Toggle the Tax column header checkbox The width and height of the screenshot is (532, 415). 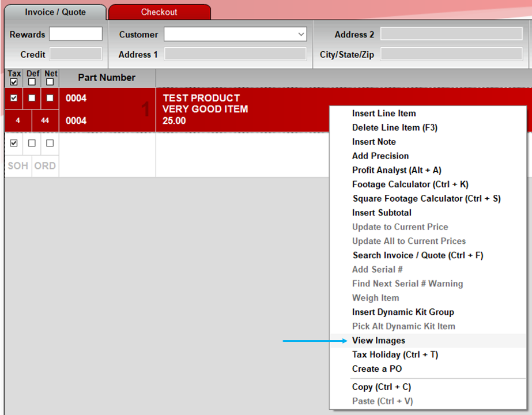coord(14,82)
